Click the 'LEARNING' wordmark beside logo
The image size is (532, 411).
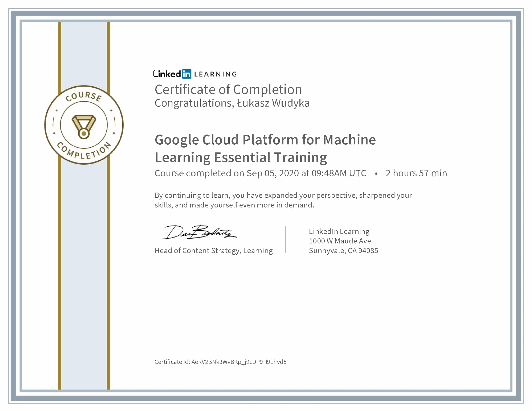coord(215,74)
